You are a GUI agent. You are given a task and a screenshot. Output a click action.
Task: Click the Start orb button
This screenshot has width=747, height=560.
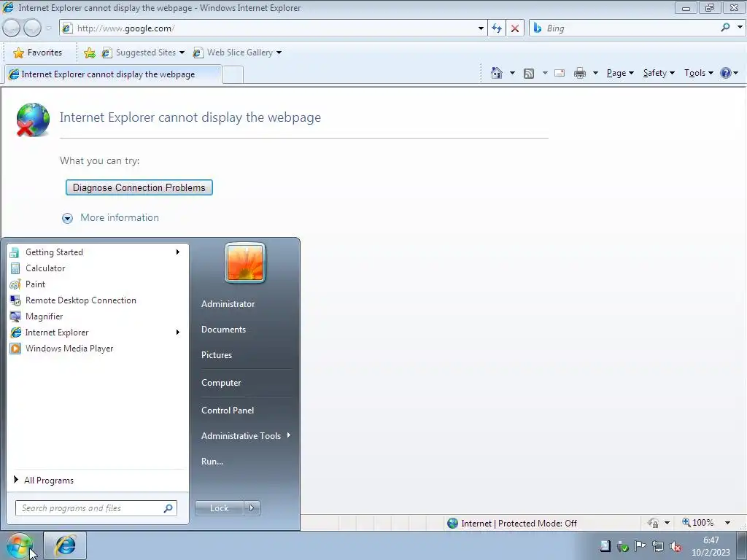click(19, 545)
